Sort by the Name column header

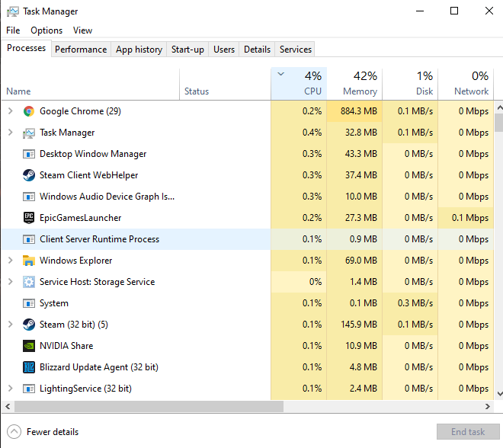click(x=91, y=84)
